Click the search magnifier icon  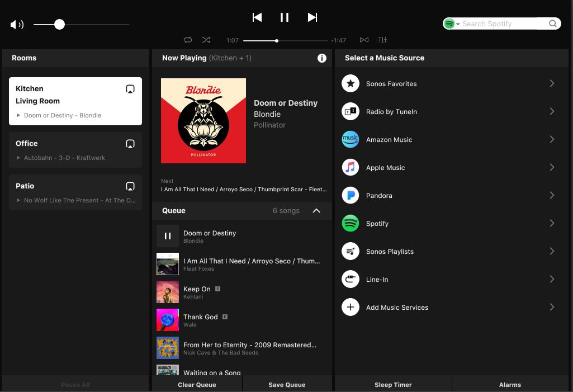(x=553, y=24)
